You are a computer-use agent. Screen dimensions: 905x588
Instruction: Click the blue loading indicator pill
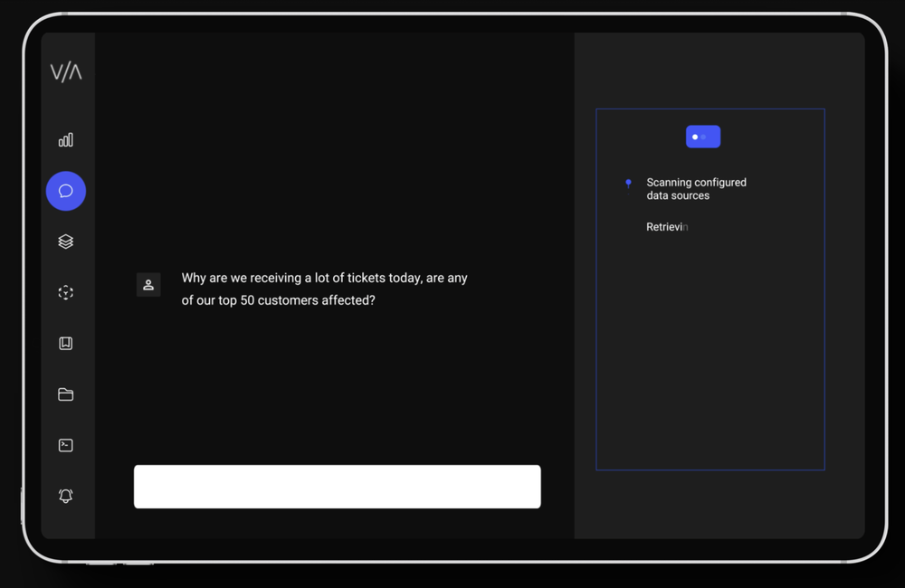point(703,137)
